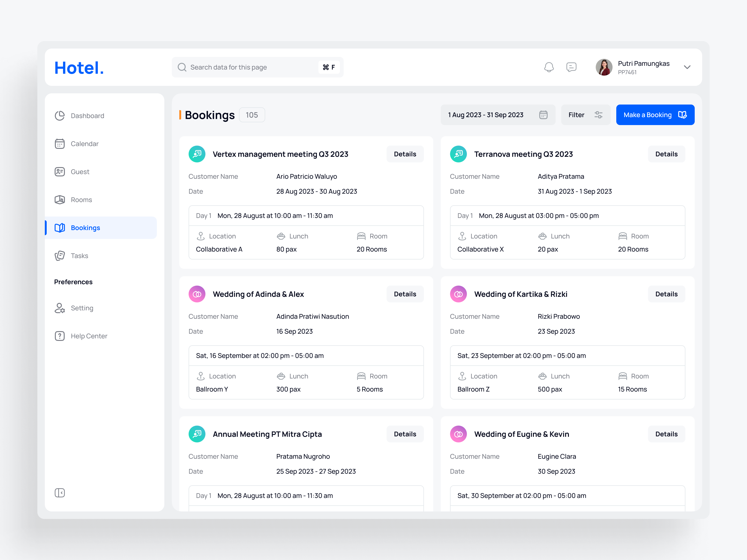
Task: Click Putri Pamungkas profile avatar
Action: click(x=604, y=67)
